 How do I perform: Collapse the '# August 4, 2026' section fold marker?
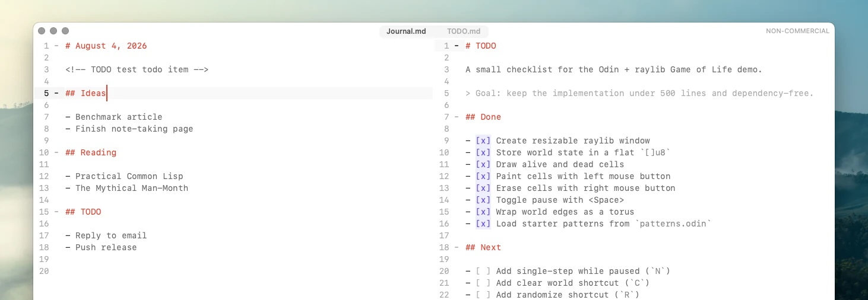tap(56, 46)
